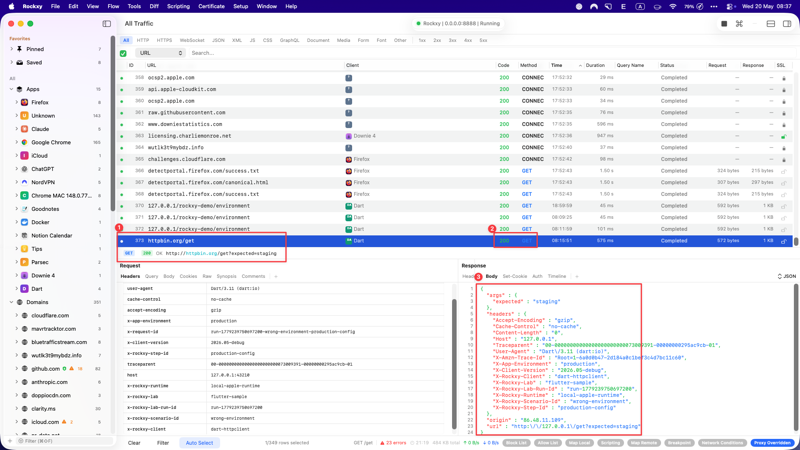The width and height of the screenshot is (800, 450).
Task: Collapse the Apps group in sidebar
Action: click(x=11, y=89)
